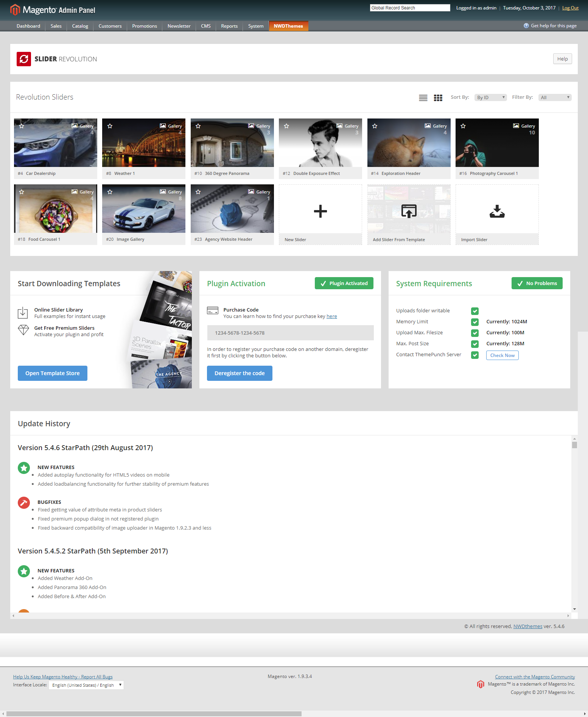
Task: Click the Update History vertical scrollbar thumb
Action: (574, 445)
